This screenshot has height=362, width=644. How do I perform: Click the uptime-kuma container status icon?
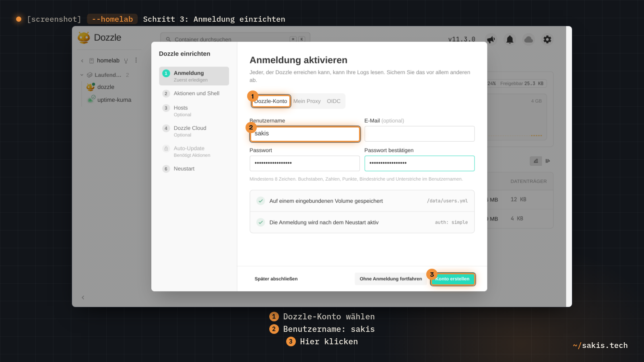click(91, 99)
